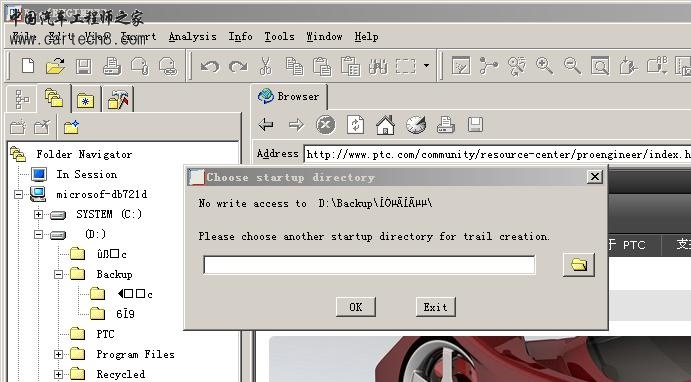Open the Tools menu
691x382 pixels.
point(279,37)
